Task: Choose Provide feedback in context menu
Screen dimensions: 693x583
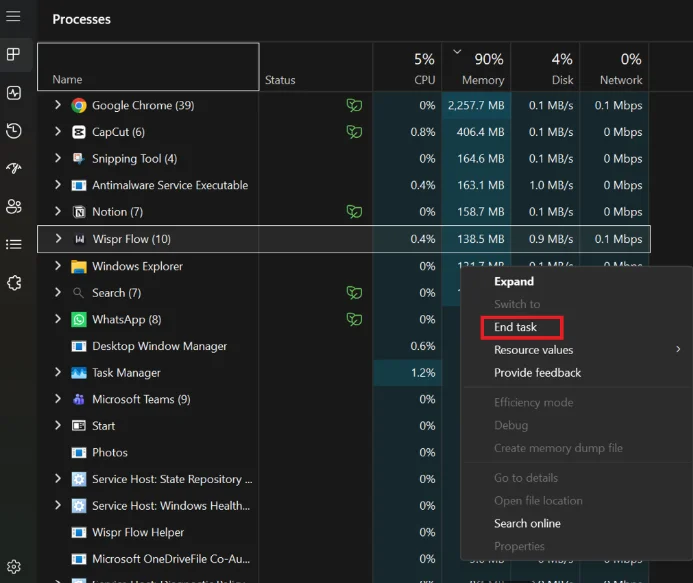Action: click(537, 373)
